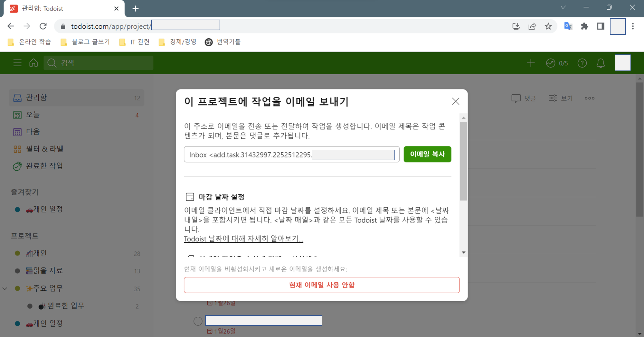Open notifications bell
Image resolution: width=644 pixels, height=337 pixels.
[601, 63]
